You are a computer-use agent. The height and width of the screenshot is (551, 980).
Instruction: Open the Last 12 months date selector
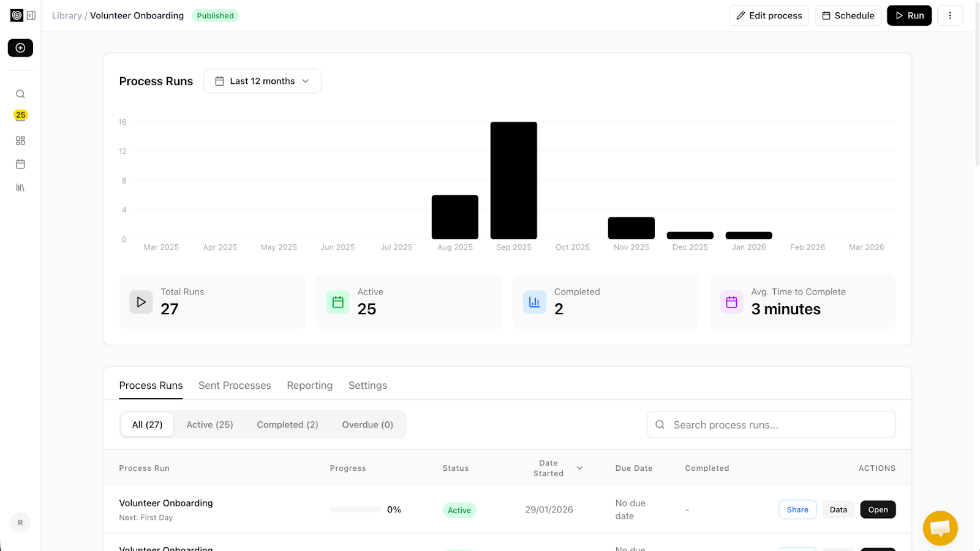[262, 81]
